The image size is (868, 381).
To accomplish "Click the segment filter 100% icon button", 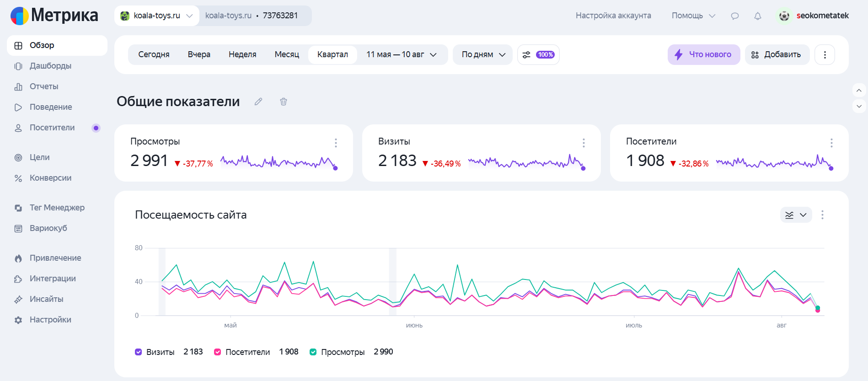I will 538,54.
